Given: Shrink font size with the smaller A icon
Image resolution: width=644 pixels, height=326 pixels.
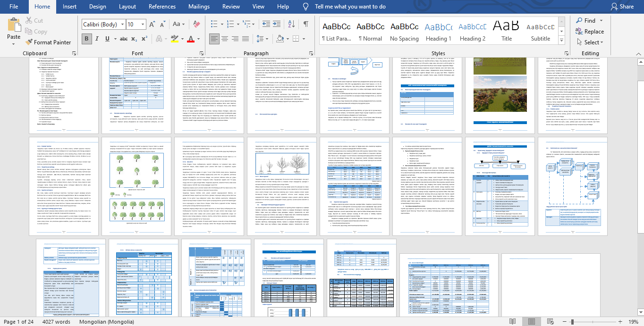Looking at the screenshot, I should click(x=162, y=25).
